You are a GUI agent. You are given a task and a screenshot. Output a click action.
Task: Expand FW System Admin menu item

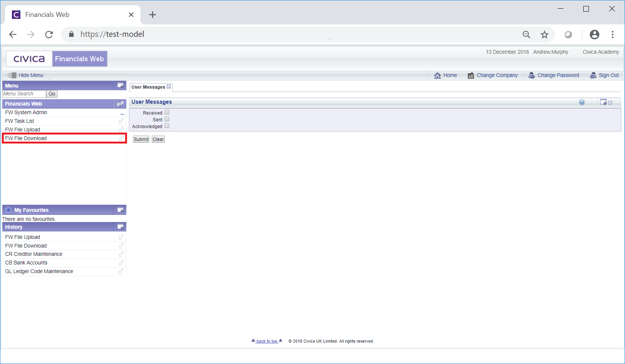122,113
